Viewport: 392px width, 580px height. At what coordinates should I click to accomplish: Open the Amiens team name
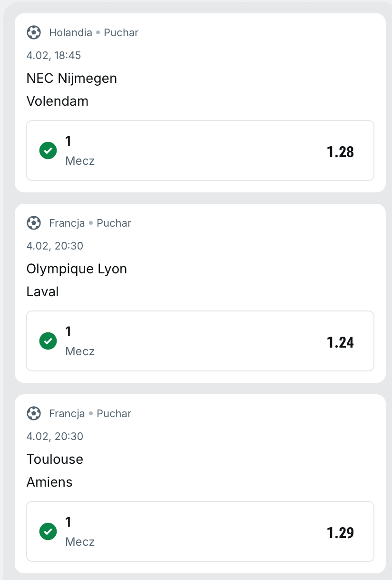[x=49, y=482]
